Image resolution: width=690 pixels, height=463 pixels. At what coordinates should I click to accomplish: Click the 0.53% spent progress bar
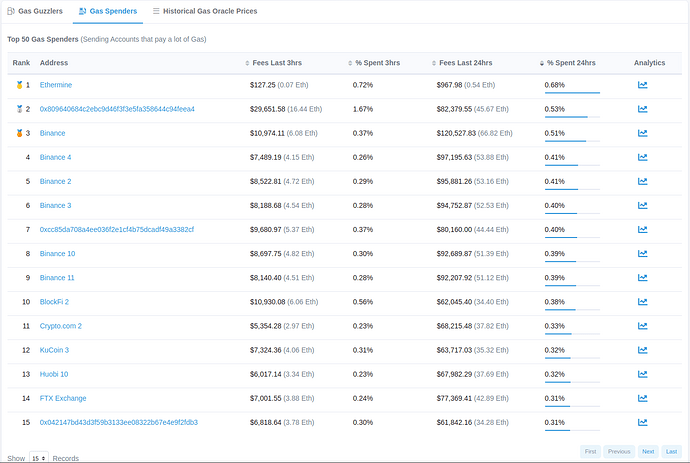tap(572, 117)
